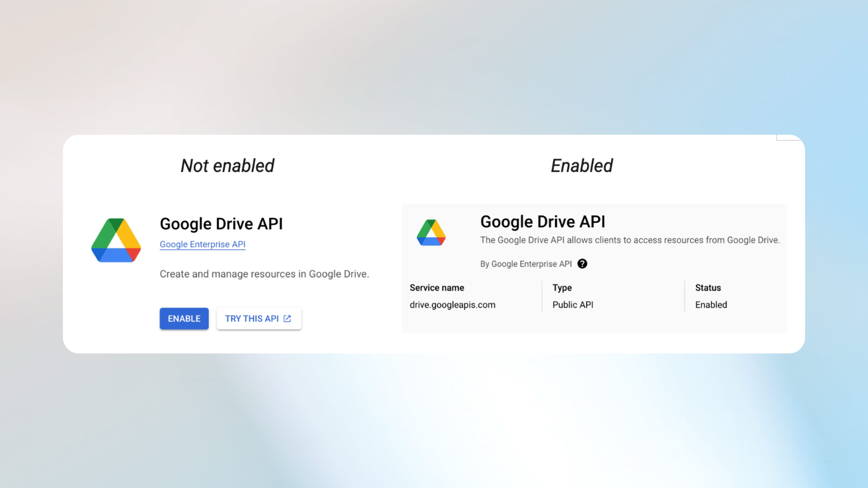Click the circular help badge near Google Enterprise API

tap(583, 264)
